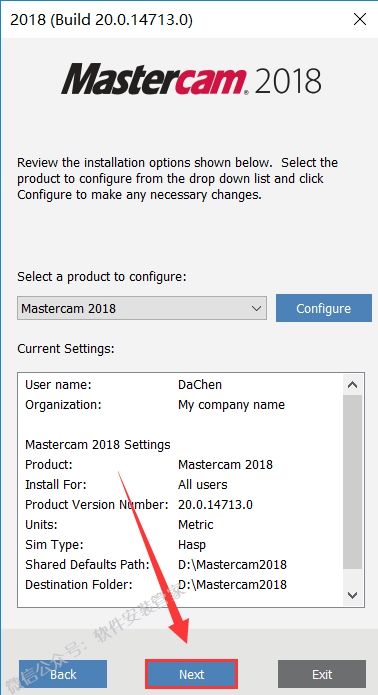Go to the next step with Next
Image resolution: width=378 pixels, height=695 pixels.
[191, 674]
